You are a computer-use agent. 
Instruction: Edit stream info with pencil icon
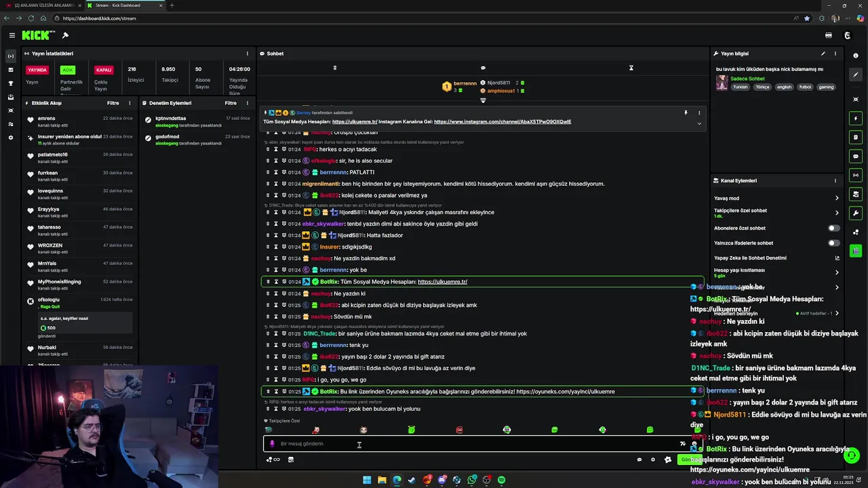(x=823, y=54)
